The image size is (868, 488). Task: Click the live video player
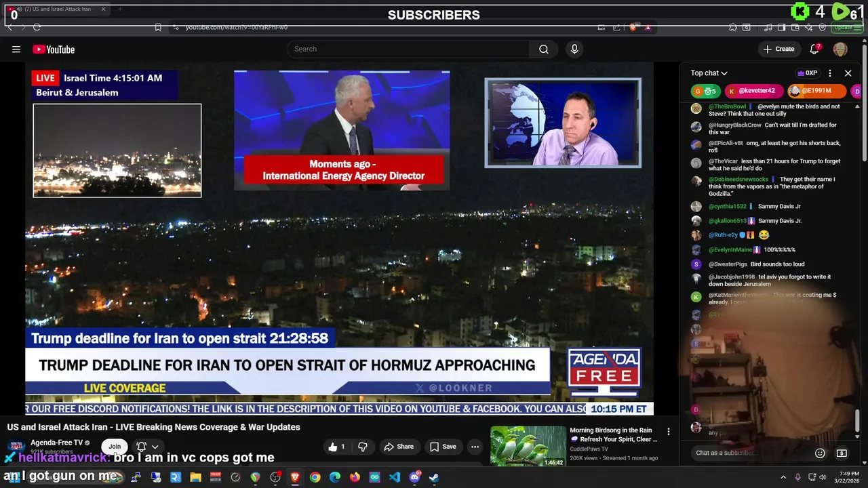(x=339, y=239)
